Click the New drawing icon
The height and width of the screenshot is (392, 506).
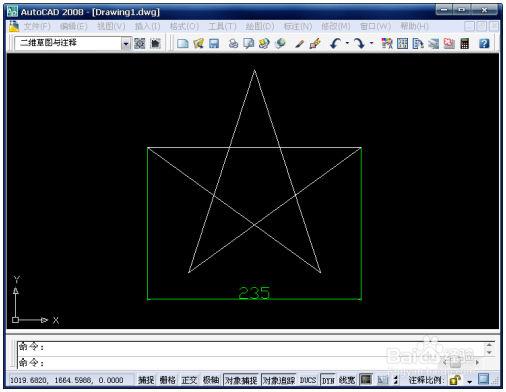[x=182, y=43]
